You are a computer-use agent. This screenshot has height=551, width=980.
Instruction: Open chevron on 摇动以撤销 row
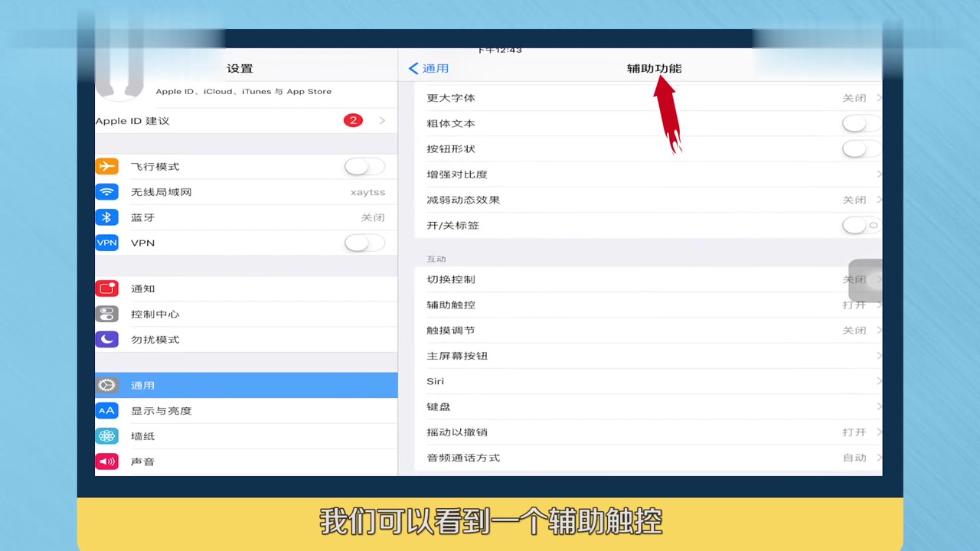tap(879, 432)
